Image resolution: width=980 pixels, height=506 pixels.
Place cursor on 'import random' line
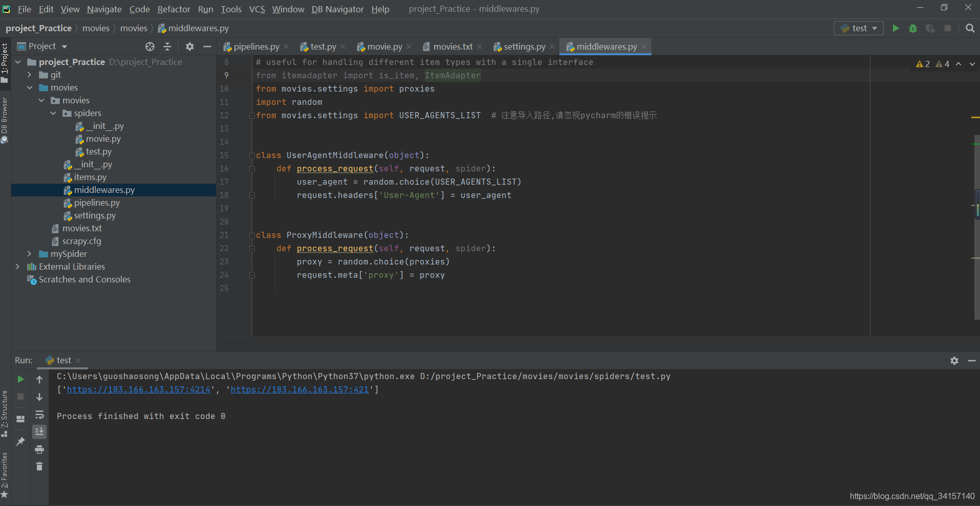click(x=289, y=102)
